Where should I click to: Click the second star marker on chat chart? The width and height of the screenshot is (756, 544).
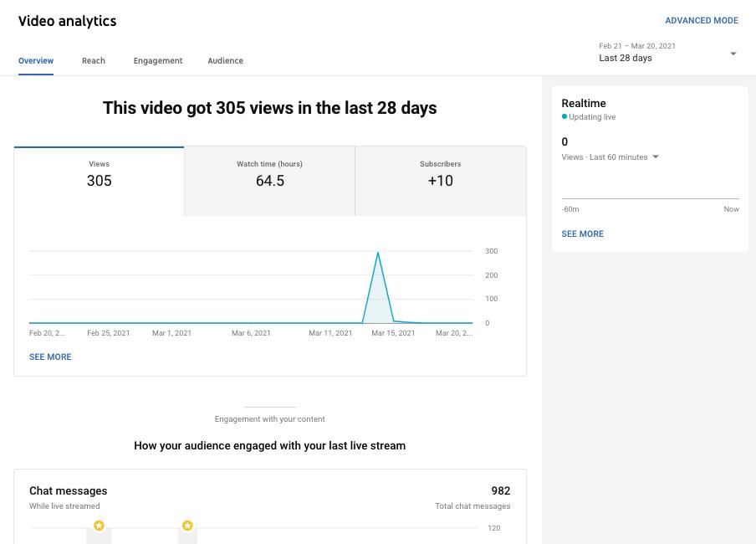click(187, 526)
